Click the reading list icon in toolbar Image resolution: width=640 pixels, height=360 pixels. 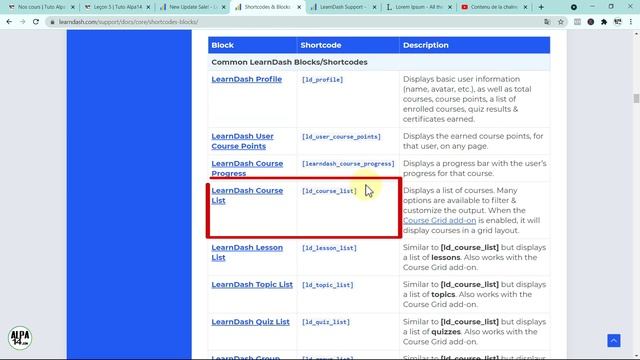[577, 22]
